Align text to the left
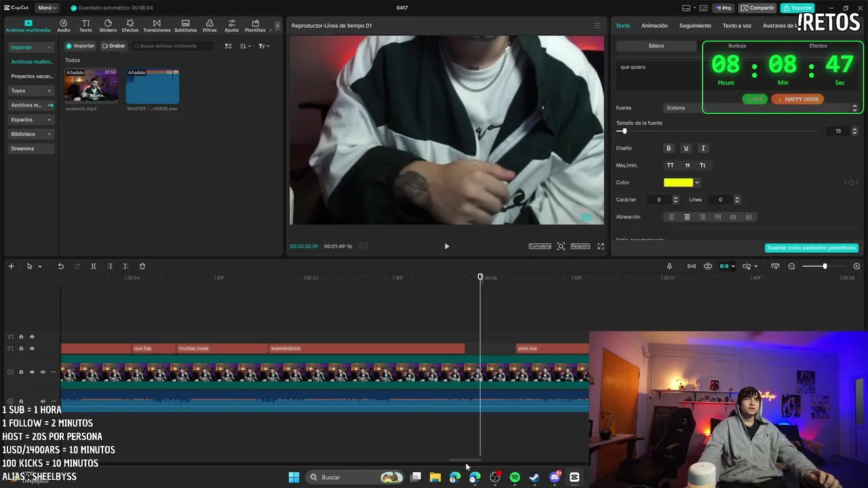This screenshot has width=868, height=488. click(x=672, y=217)
